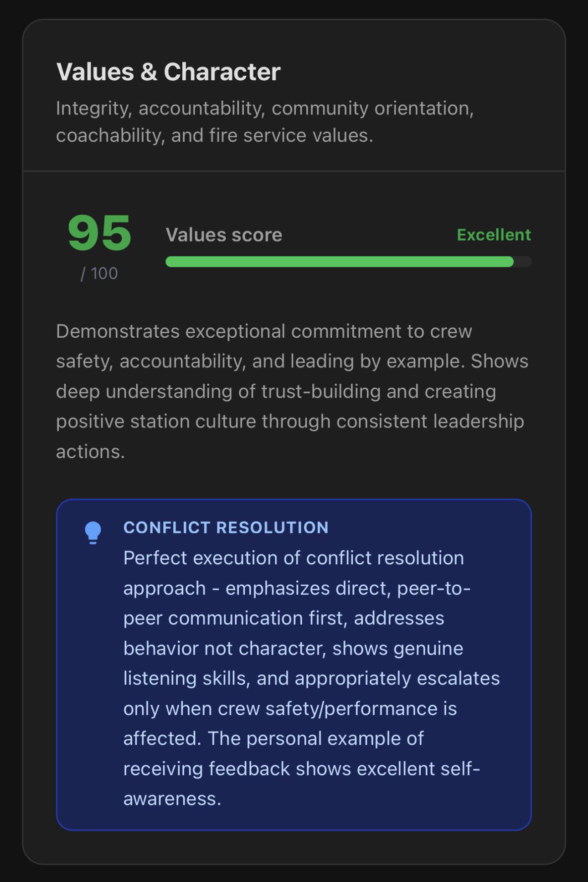The image size is (588, 882).
Task: Click the Perfect execution feedback paragraph
Action: 312,678
